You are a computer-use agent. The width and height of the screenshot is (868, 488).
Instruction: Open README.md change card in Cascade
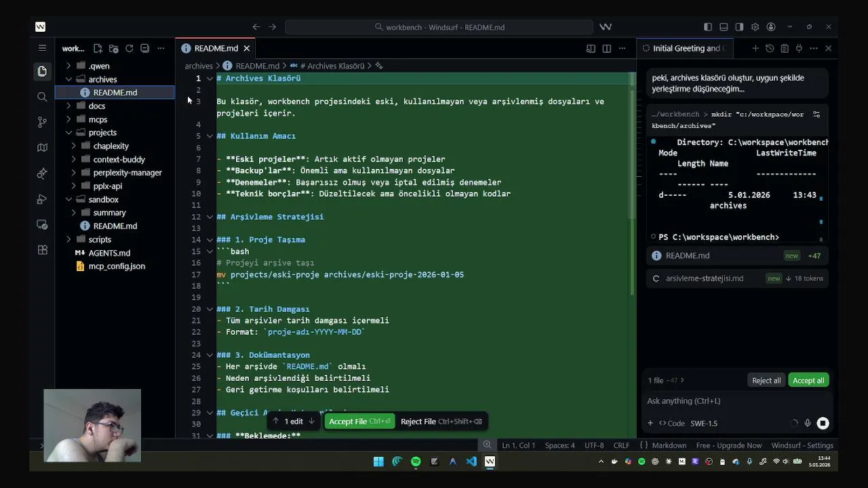pos(738,256)
